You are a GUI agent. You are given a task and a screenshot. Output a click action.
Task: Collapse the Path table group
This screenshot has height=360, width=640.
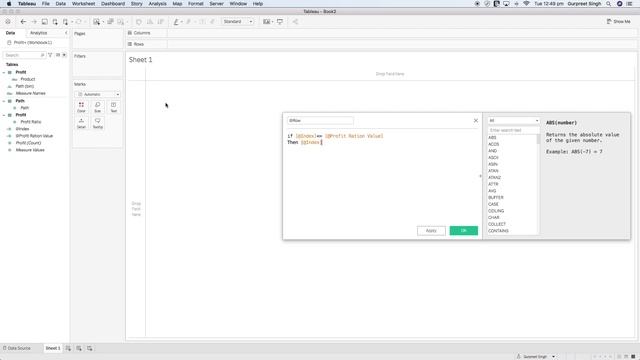pyautogui.click(x=4, y=101)
